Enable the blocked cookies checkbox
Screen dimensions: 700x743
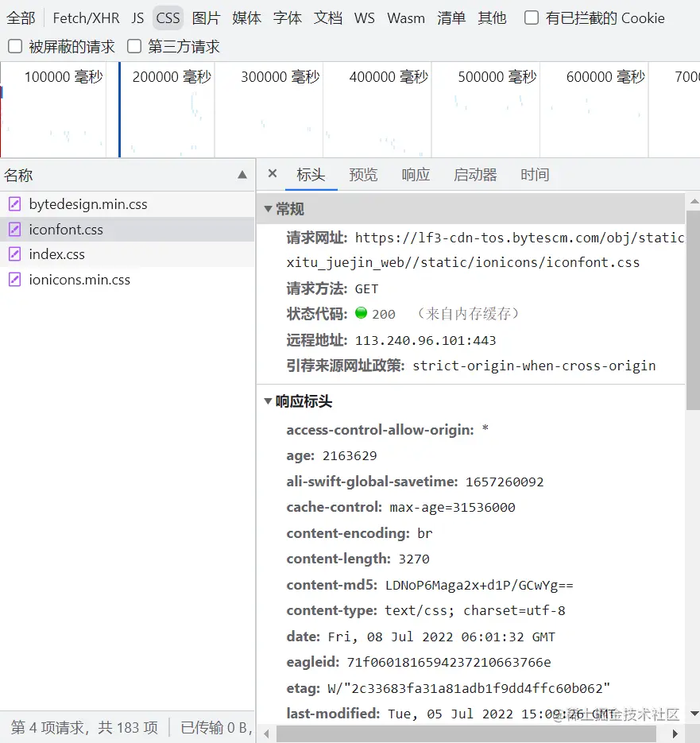point(532,18)
